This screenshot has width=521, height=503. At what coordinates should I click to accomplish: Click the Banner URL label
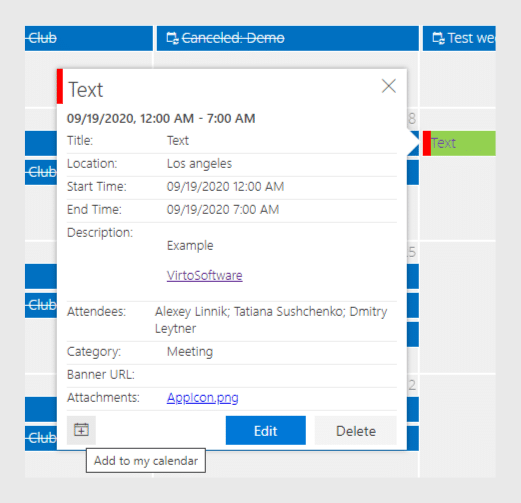pyautogui.click(x=101, y=375)
